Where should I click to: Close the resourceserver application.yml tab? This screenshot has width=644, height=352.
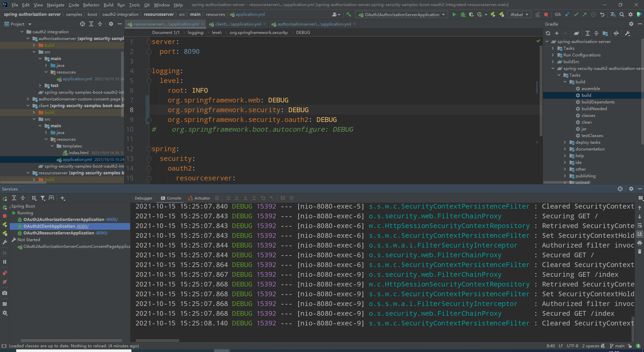click(202, 24)
